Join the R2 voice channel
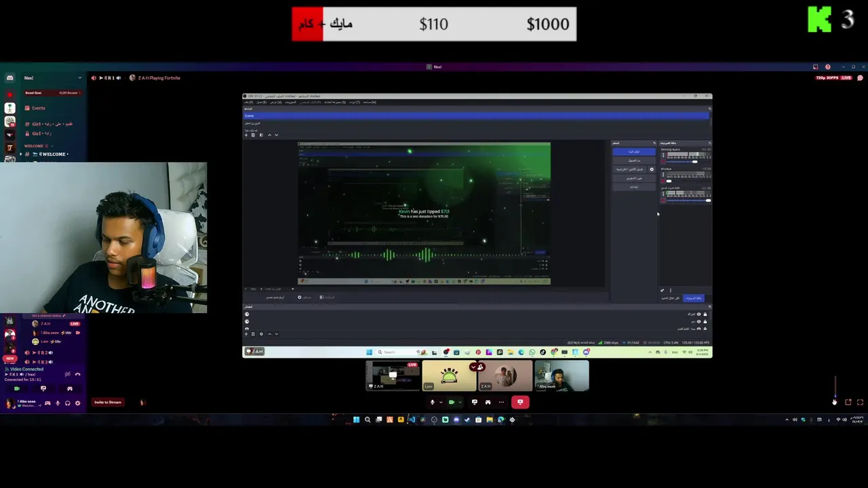868x488 pixels. coord(39,352)
